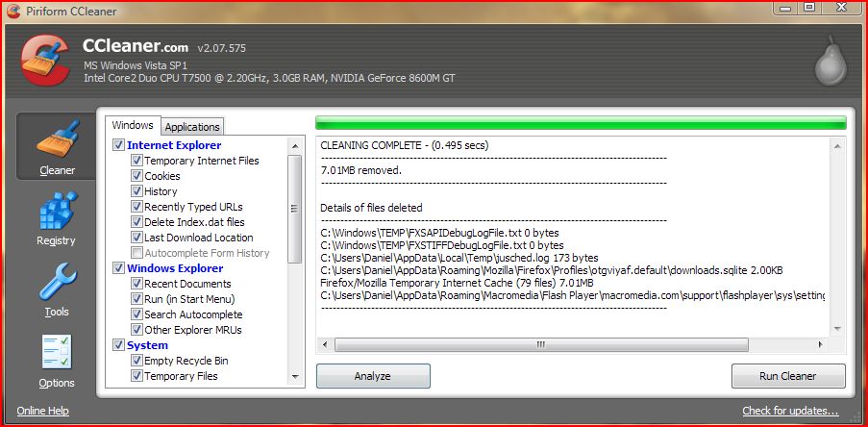Viewport: 868px width, 427px height.
Task: Click the Intel Core2 Duo hardware info line
Action: tap(269, 78)
